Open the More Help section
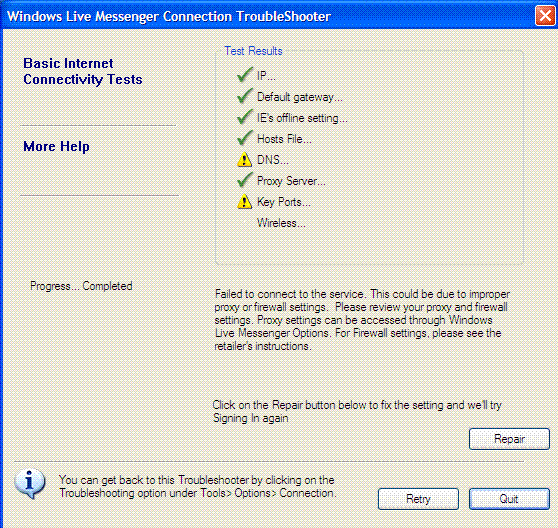558x528 pixels. click(x=56, y=147)
